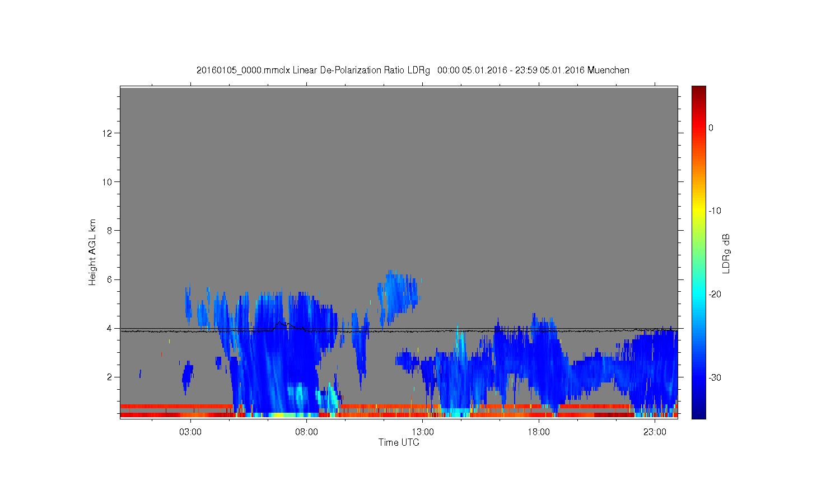Click the height tick label 10
The height and width of the screenshot is (504, 840).
108,182
